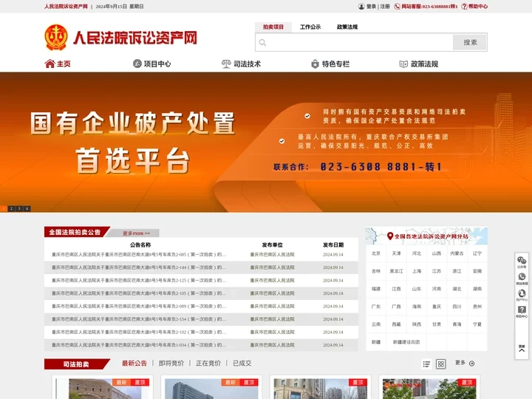Select 内蒙古 regional site
This screenshot has height=399, width=532.
tap(457, 253)
